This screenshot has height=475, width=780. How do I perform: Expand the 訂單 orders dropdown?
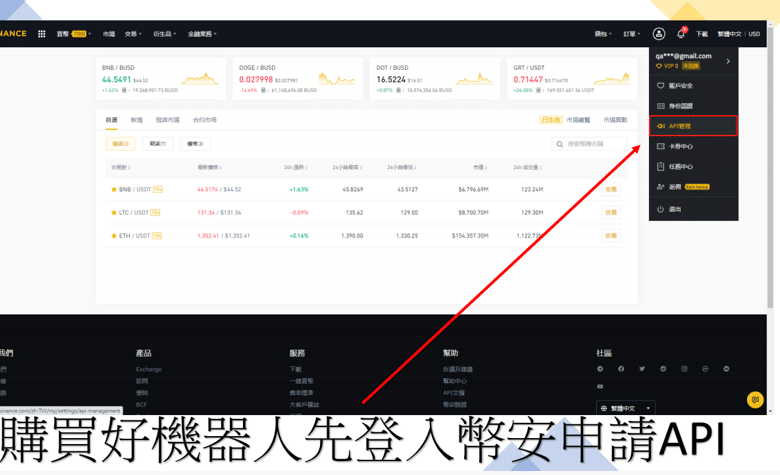point(632,34)
